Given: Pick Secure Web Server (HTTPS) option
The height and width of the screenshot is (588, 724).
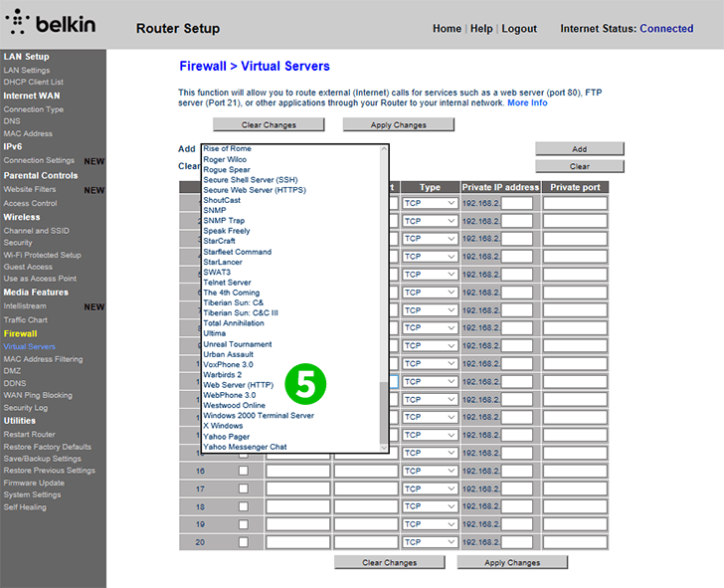Looking at the screenshot, I should pos(255,190).
